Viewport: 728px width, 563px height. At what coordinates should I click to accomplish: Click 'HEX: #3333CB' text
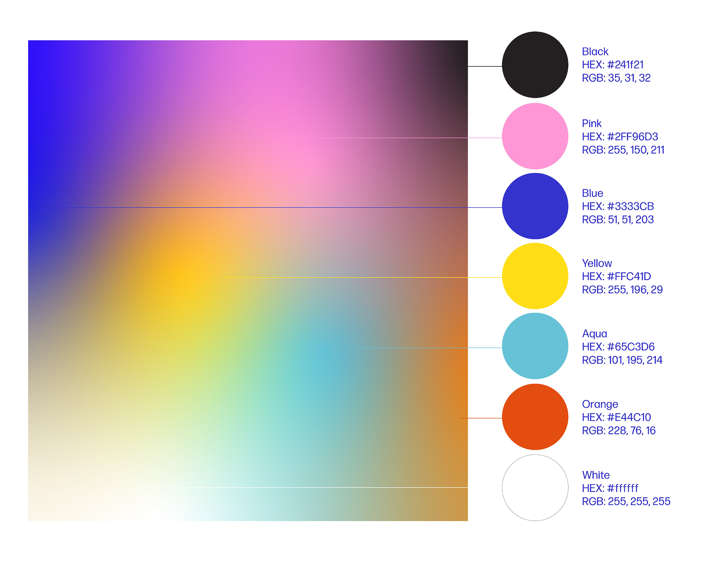[618, 206]
